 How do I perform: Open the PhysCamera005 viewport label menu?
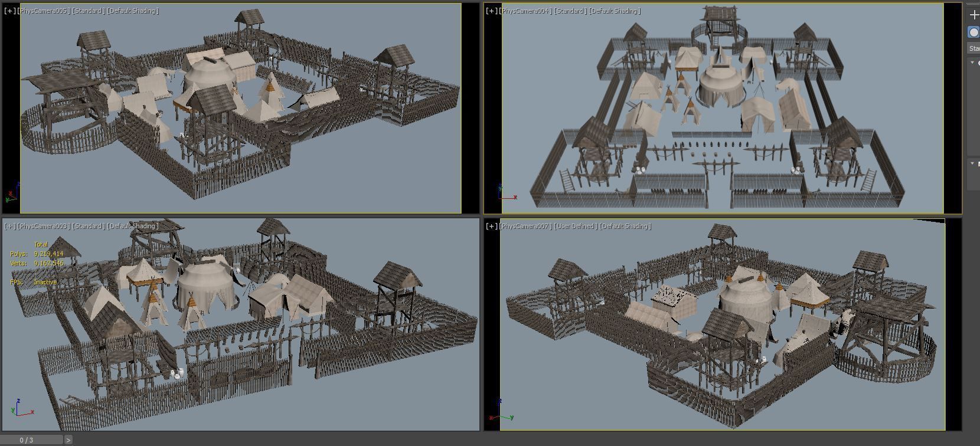43,11
